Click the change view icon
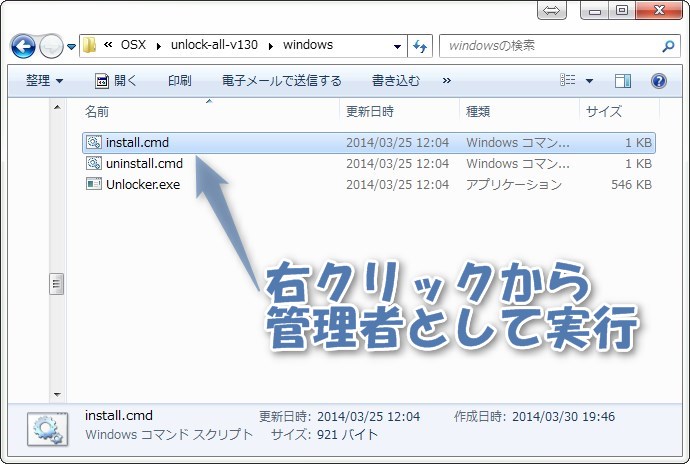This screenshot has width=690, height=464. (567, 80)
